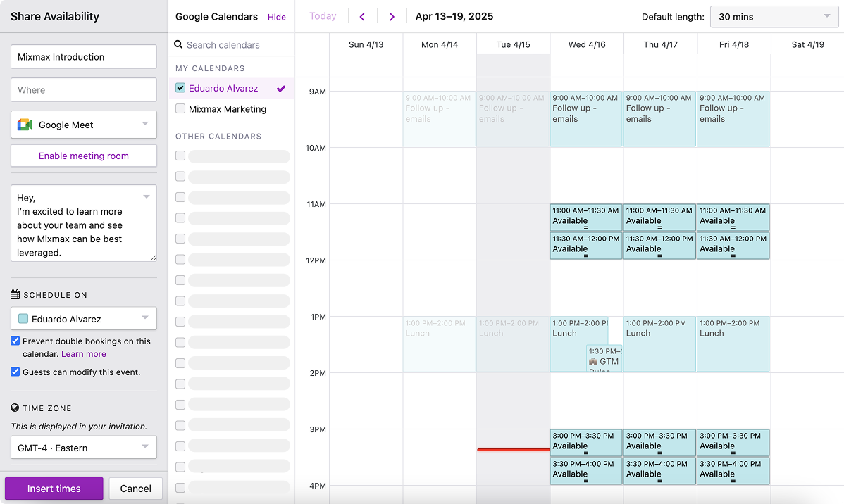Image resolution: width=844 pixels, height=504 pixels.
Task: Toggle Guests can modify this event checkbox
Action: 15,372
